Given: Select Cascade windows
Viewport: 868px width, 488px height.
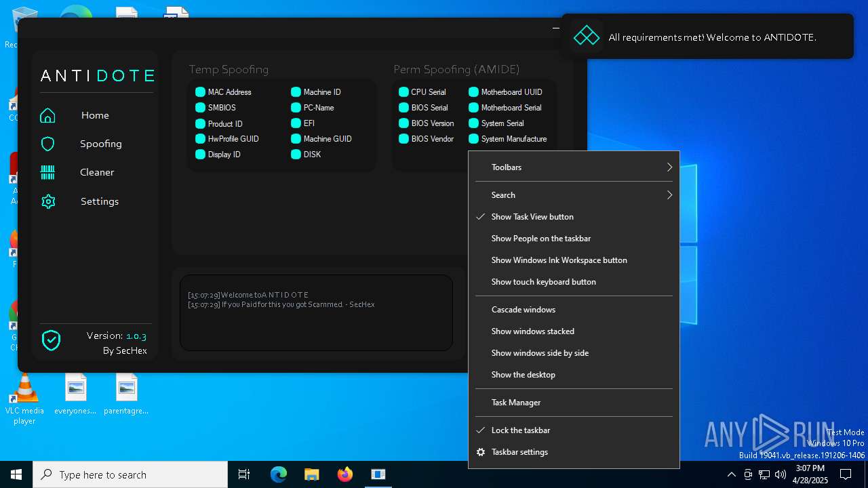Looking at the screenshot, I should click(574, 310).
